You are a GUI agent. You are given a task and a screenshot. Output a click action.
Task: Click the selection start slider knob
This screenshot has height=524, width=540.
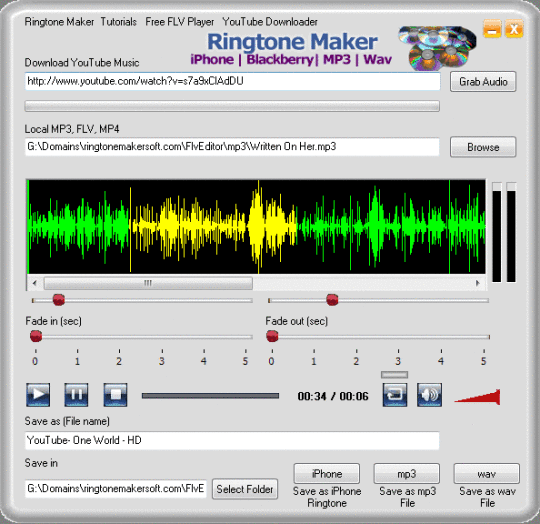pyautogui.click(x=59, y=300)
